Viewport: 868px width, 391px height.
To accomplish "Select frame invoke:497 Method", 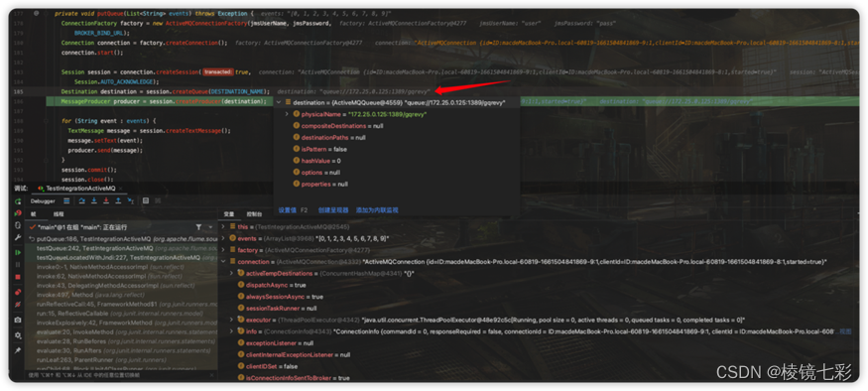I will coord(121,295).
